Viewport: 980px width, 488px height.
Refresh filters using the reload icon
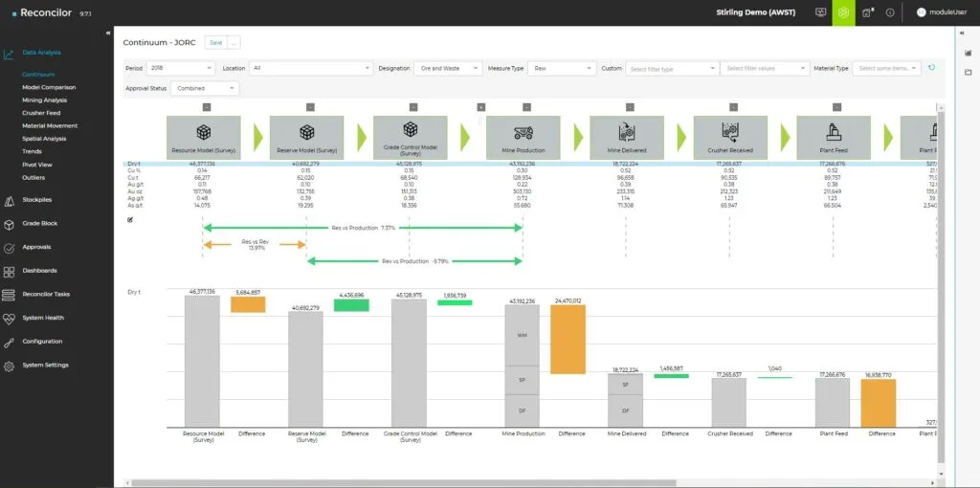931,68
